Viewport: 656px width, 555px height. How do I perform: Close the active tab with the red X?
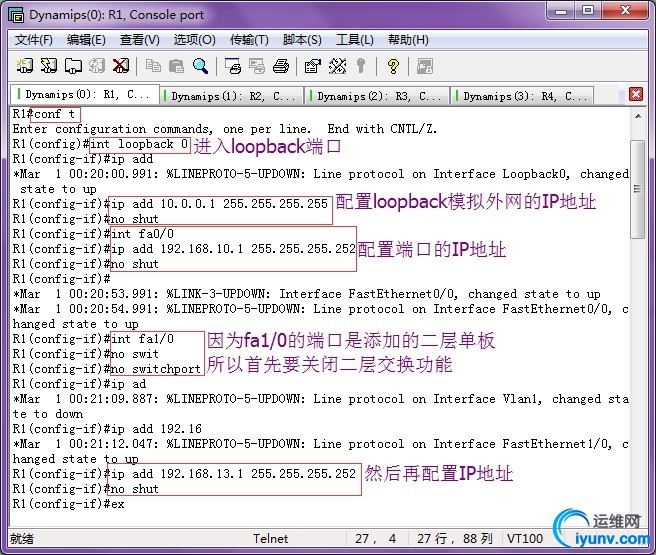point(636,95)
